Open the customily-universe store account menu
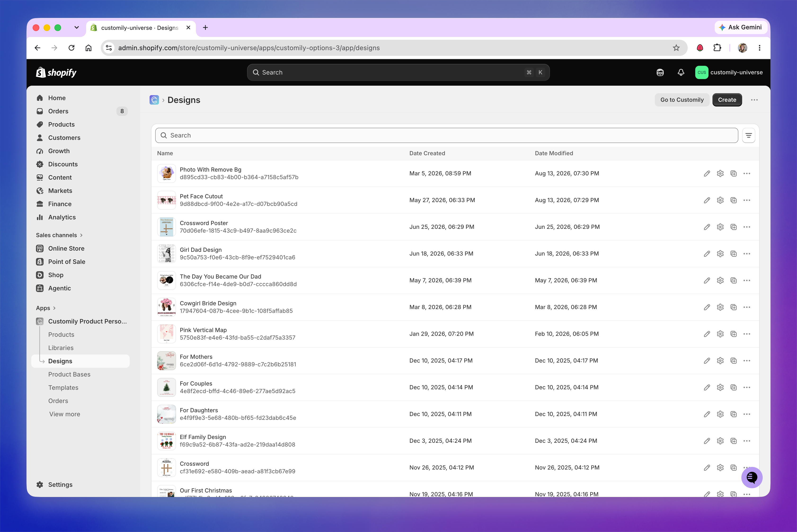797x532 pixels. [x=729, y=72]
